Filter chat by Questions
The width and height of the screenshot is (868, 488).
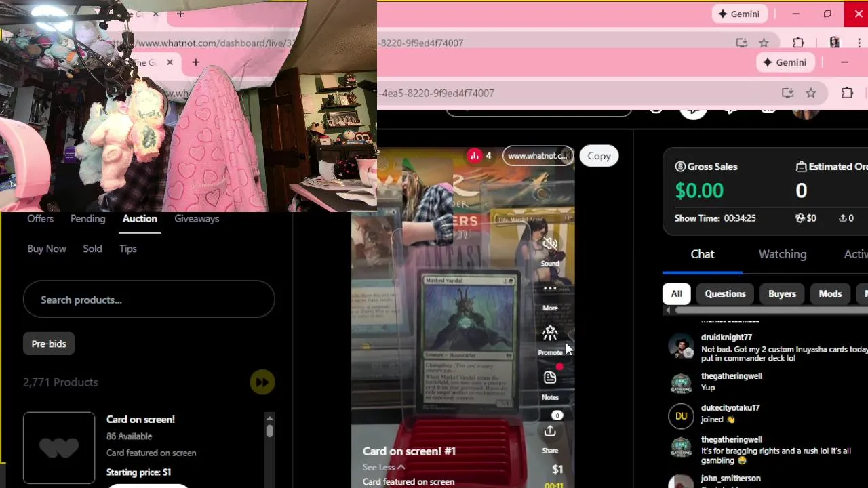(725, 293)
